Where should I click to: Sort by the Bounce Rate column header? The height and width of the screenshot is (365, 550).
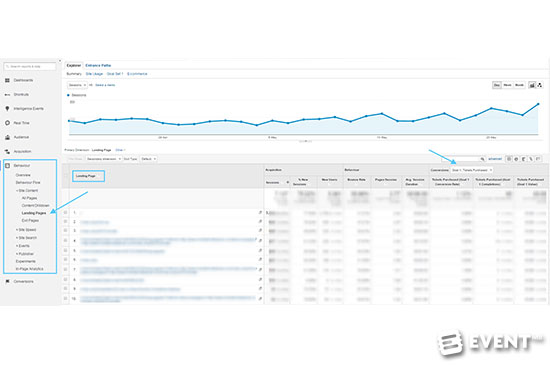[x=357, y=180]
